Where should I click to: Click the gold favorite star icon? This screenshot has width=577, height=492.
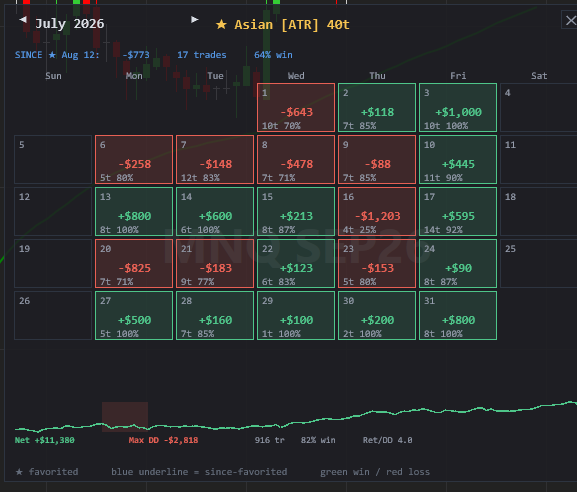221,25
